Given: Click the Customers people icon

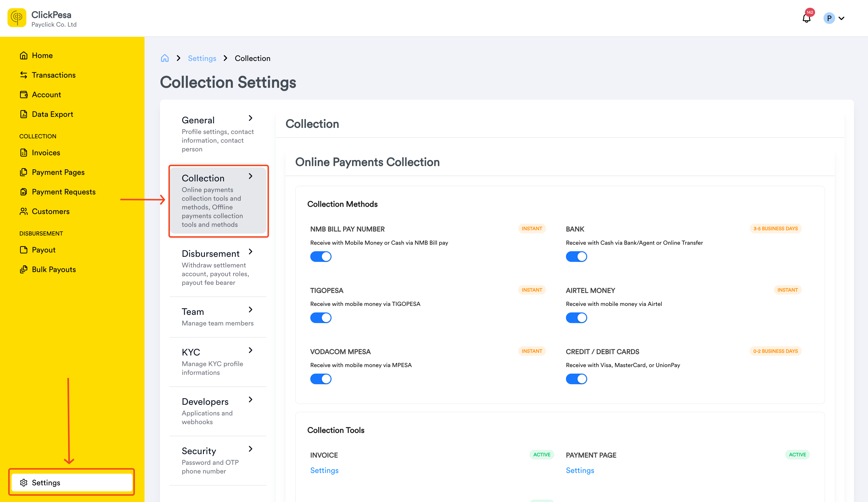Looking at the screenshot, I should [x=23, y=212].
